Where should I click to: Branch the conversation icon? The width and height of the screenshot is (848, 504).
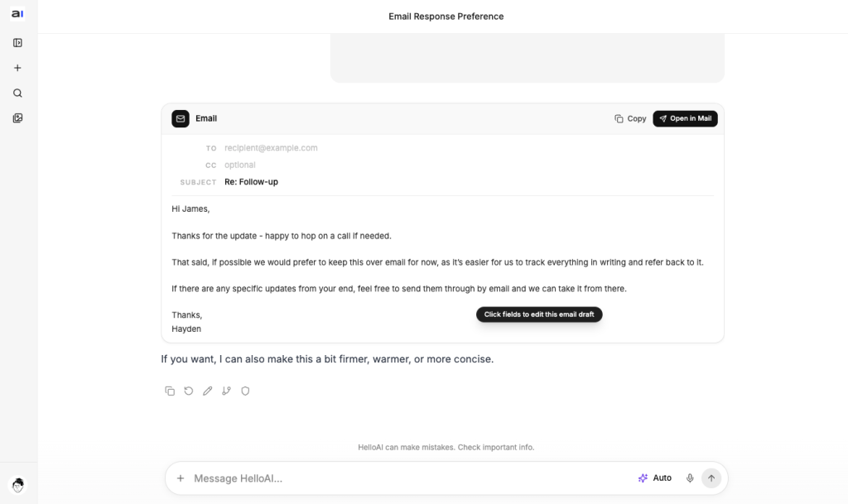coord(226,391)
